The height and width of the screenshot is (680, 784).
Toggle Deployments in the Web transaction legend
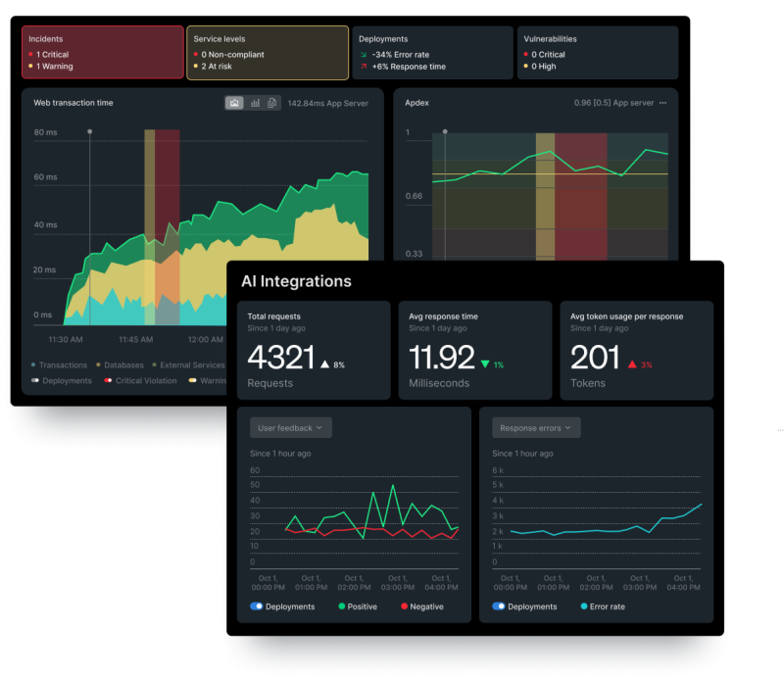(x=34, y=381)
